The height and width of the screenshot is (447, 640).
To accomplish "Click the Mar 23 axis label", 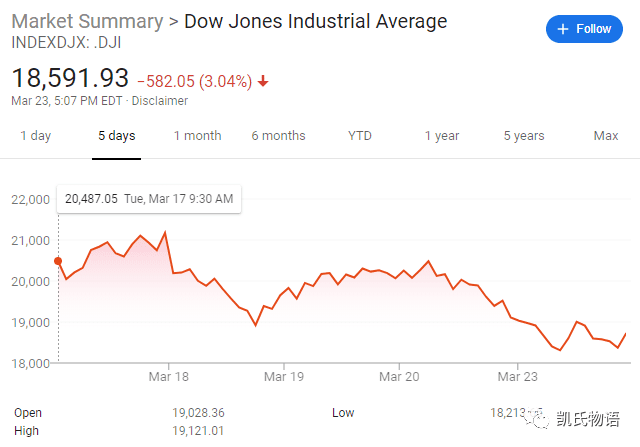I will pos(518,376).
